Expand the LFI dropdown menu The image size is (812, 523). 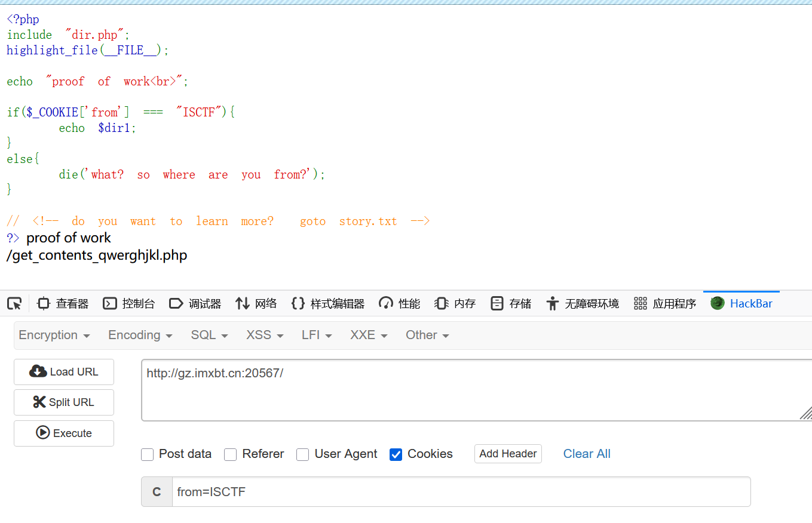pyautogui.click(x=317, y=335)
